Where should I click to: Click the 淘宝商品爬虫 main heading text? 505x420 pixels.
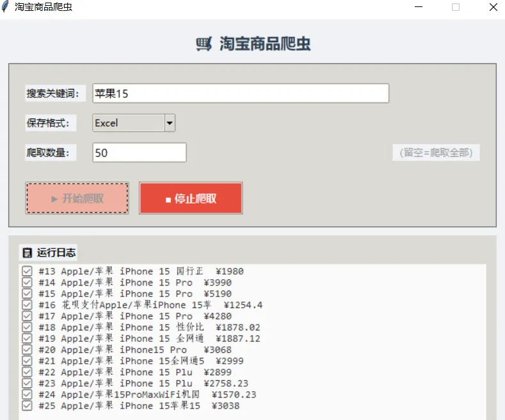tap(265, 44)
